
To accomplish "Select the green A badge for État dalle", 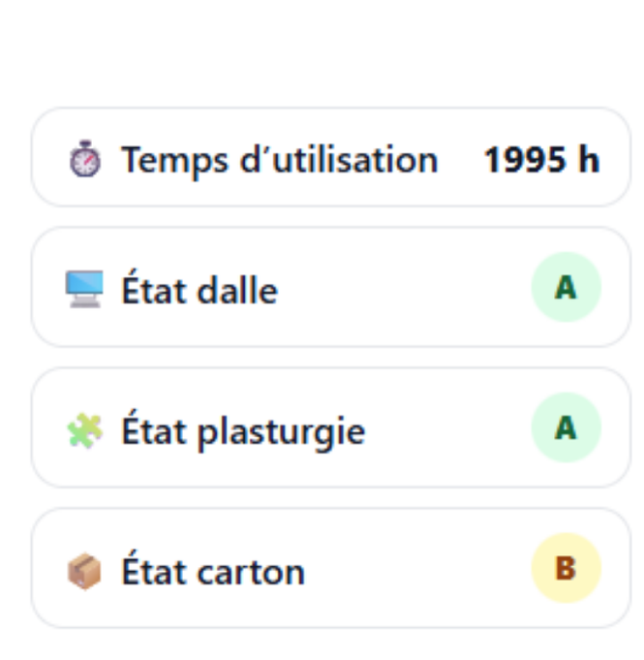I will tap(567, 288).
